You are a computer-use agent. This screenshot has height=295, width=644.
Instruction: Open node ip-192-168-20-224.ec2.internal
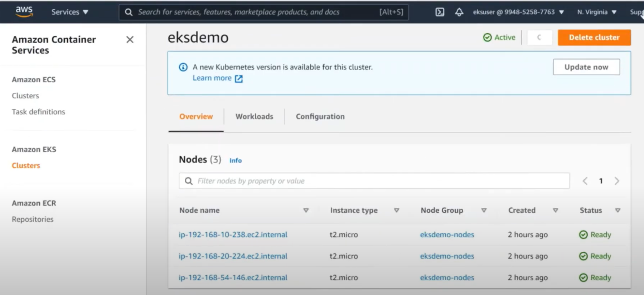[x=233, y=256]
